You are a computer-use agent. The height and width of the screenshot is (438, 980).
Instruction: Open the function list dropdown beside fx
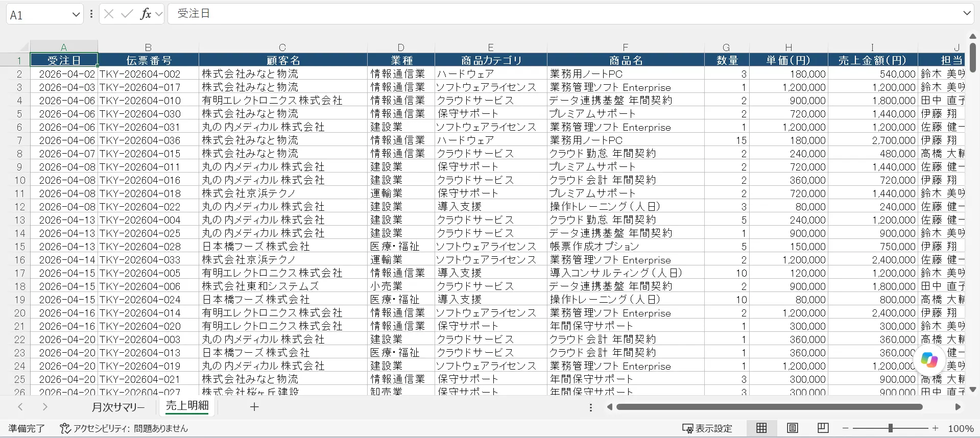coord(159,14)
